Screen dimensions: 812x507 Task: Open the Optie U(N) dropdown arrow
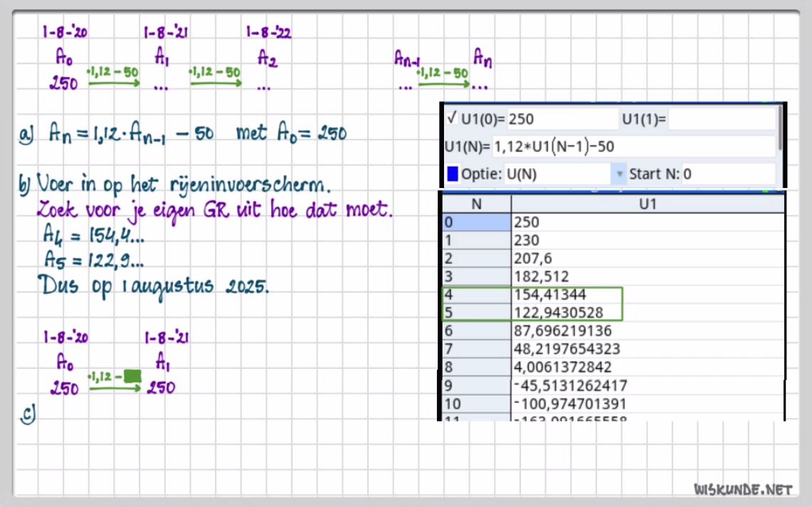(x=619, y=174)
